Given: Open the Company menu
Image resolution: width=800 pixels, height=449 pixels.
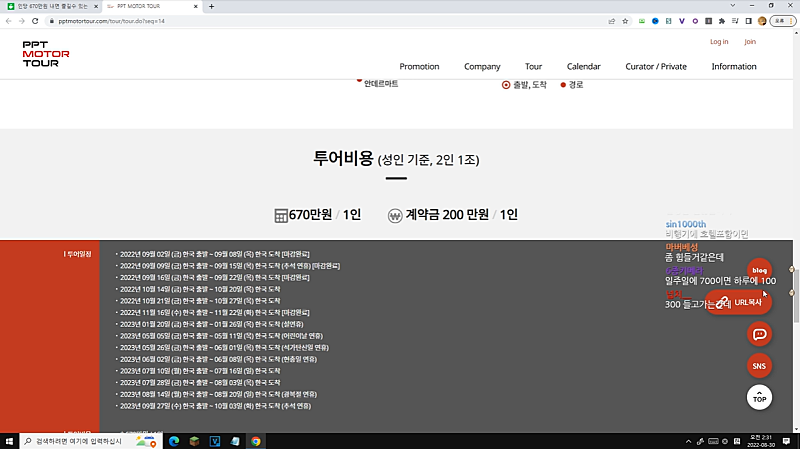Looking at the screenshot, I should [x=482, y=66].
